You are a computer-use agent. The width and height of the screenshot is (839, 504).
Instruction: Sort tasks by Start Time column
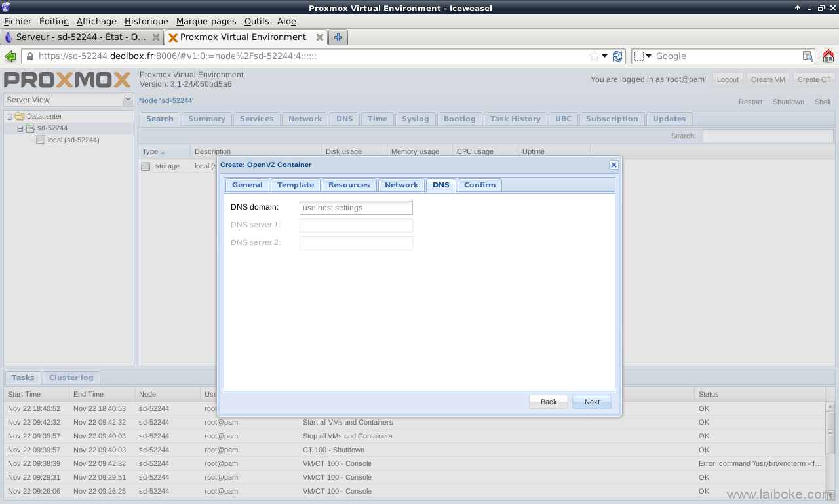37,394
